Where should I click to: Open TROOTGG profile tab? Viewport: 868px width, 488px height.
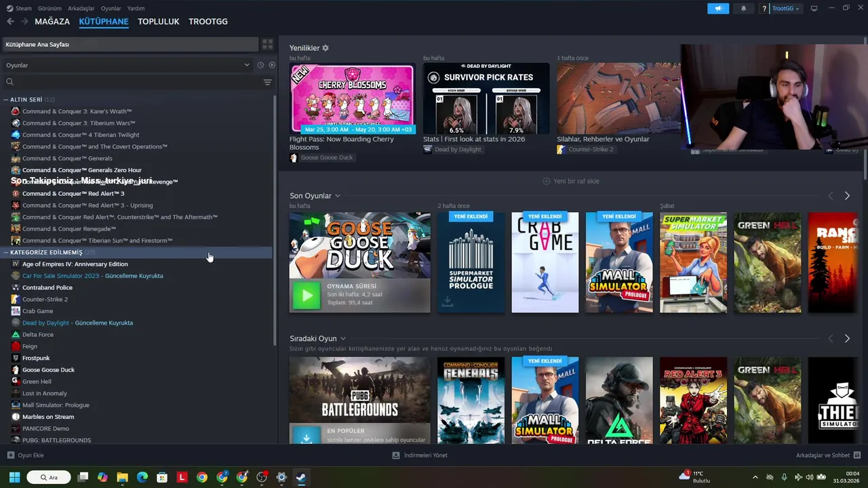208,22
